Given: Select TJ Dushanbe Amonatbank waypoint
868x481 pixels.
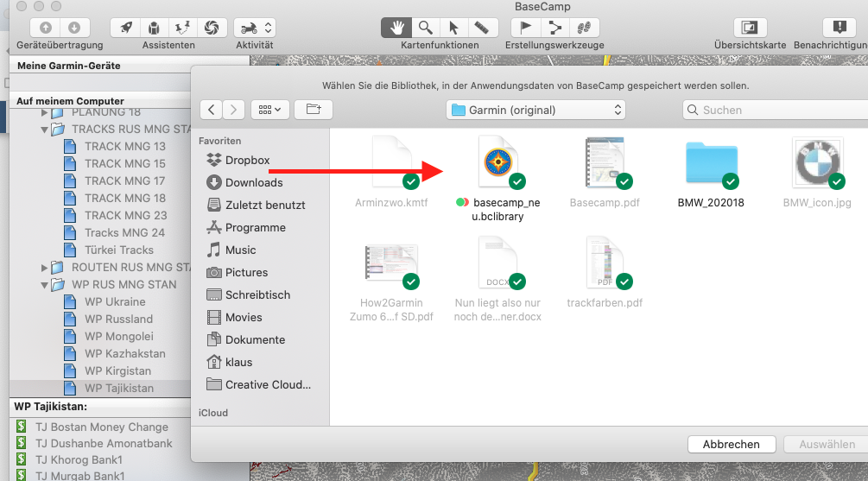Looking at the screenshot, I should (104, 443).
